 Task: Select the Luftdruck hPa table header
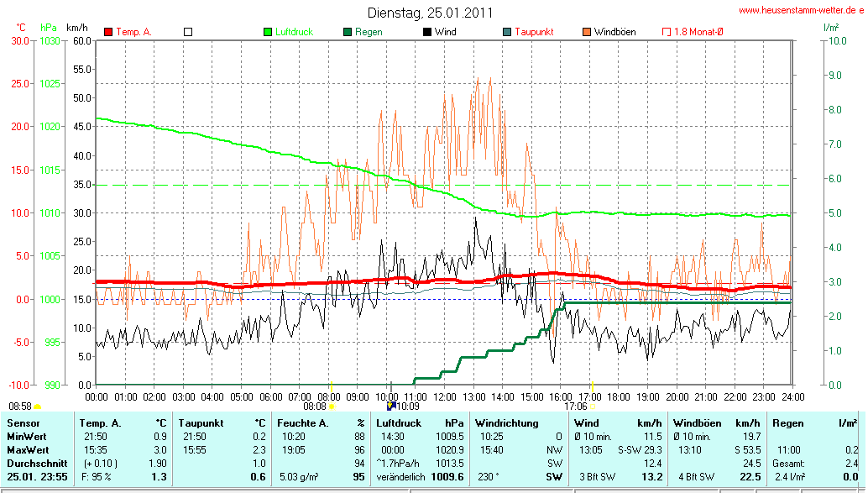(x=420, y=422)
